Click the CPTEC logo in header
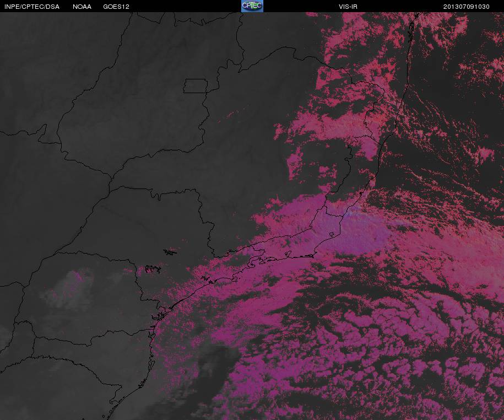 252,6
